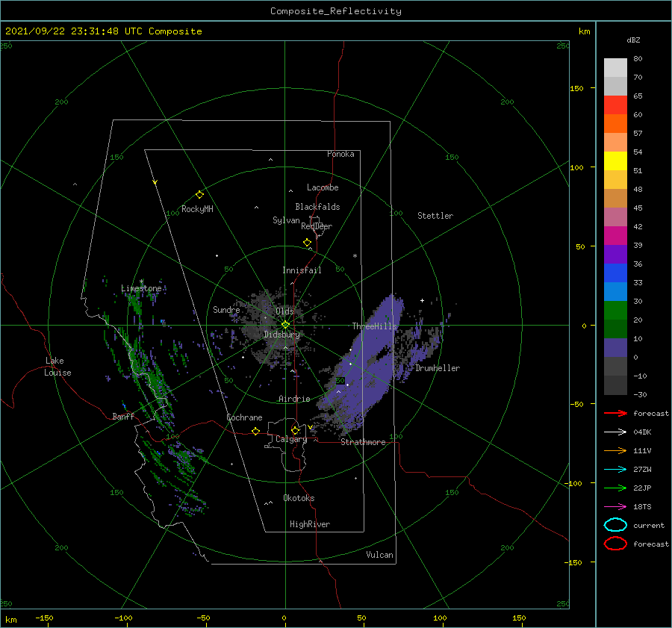Click the white asterisk marker east of Innisfail
672x628 pixels.
pyautogui.click(x=355, y=256)
